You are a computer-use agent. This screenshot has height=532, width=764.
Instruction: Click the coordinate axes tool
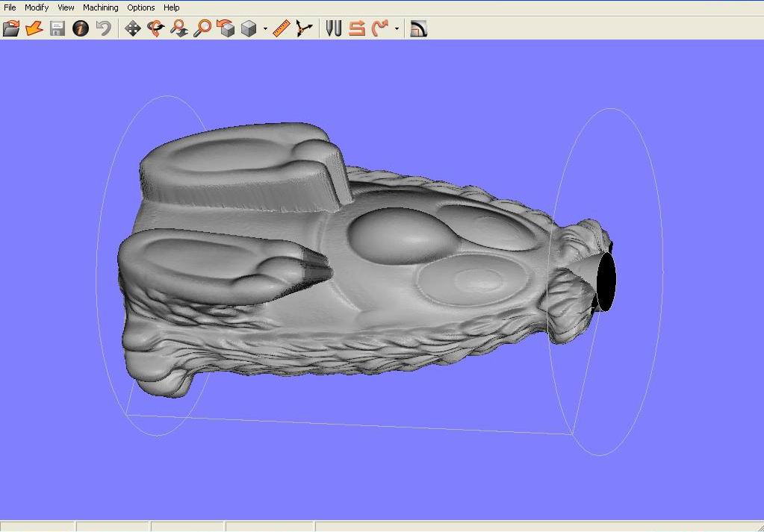302,28
